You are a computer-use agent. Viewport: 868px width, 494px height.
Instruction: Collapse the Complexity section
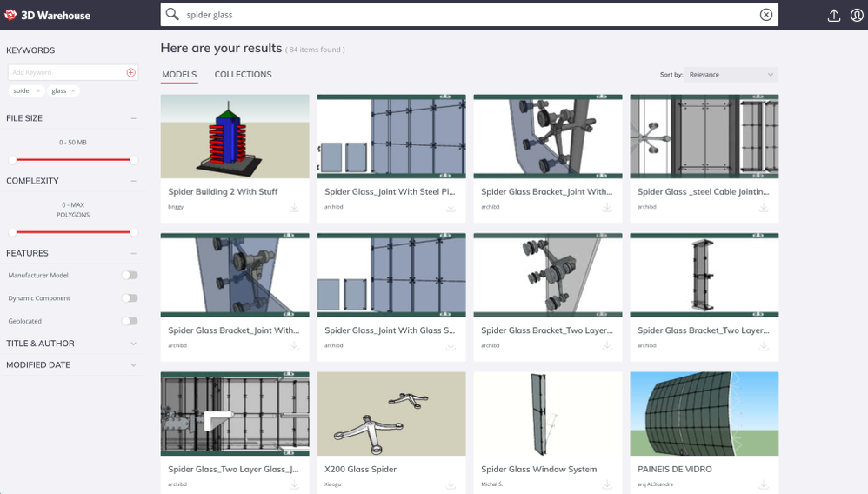tap(133, 181)
